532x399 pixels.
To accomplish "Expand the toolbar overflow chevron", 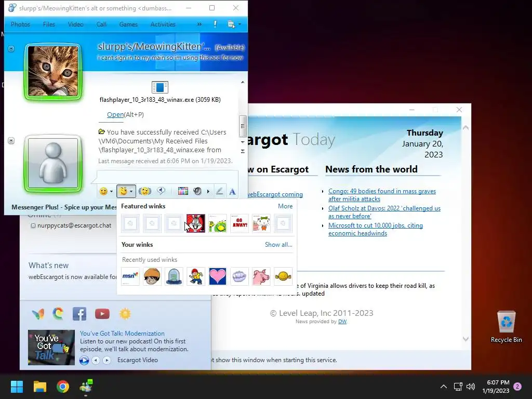I will tap(199, 24).
